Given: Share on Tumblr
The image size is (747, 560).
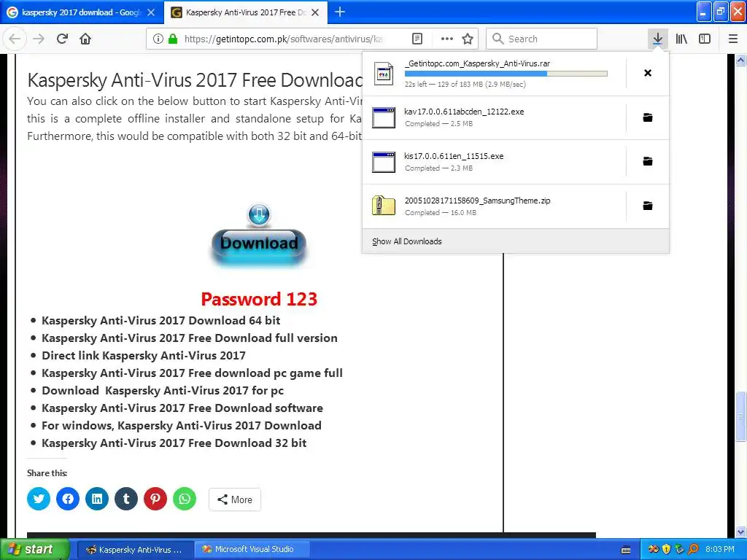Looking at the screenshot, I should coord(126,499).
